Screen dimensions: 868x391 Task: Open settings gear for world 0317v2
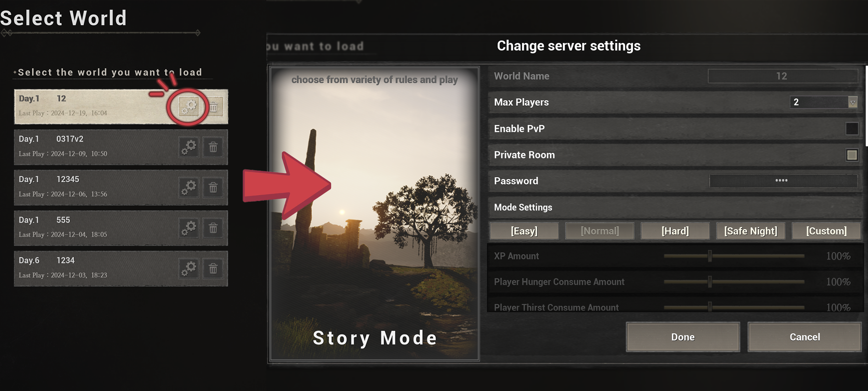pos(189,147)
